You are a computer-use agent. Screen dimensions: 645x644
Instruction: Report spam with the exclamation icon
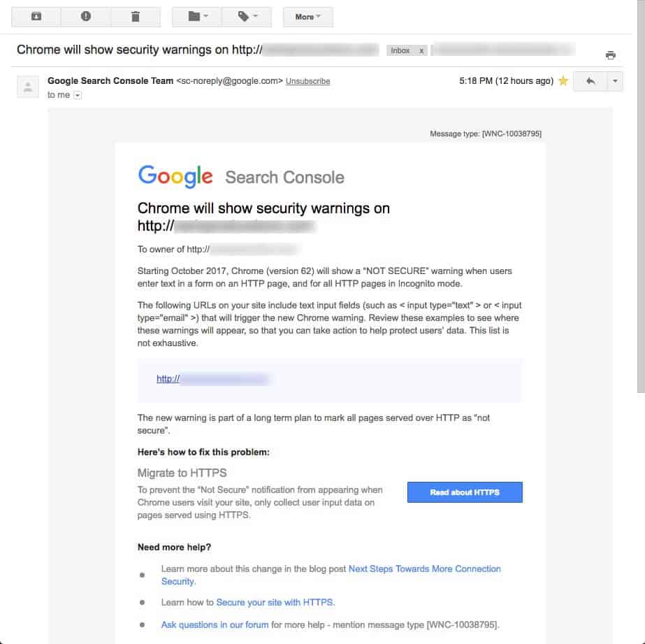(x=85, y=17)
